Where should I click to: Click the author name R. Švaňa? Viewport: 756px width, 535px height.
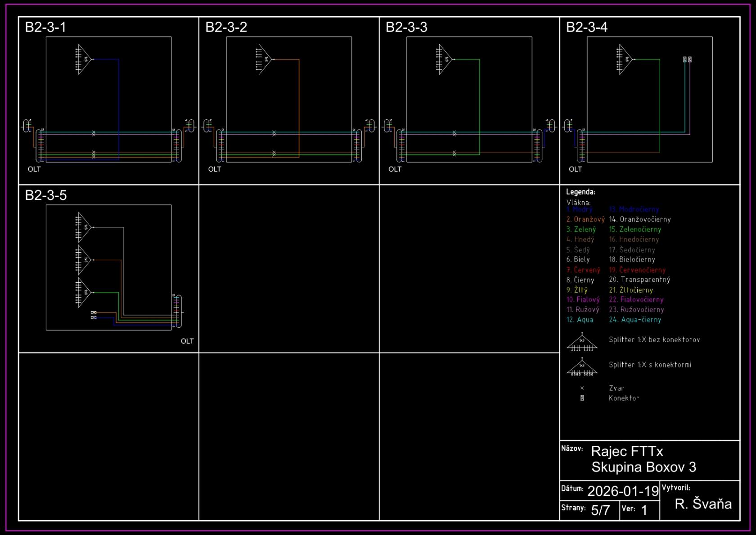point(703,504)
